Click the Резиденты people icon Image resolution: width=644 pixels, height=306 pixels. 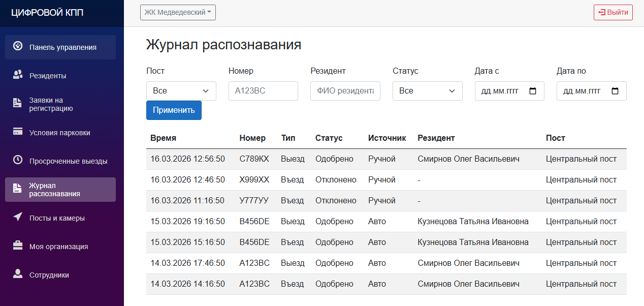pos(18,75)
